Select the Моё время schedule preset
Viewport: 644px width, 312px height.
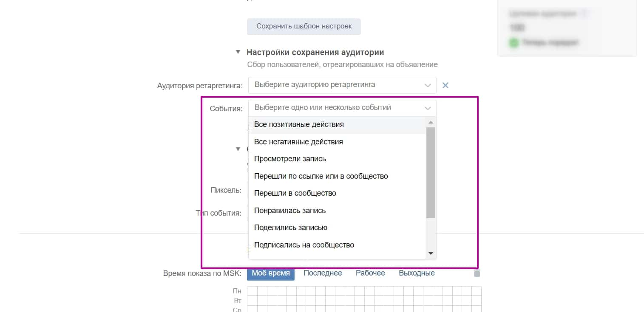click(x=271, y=273)
